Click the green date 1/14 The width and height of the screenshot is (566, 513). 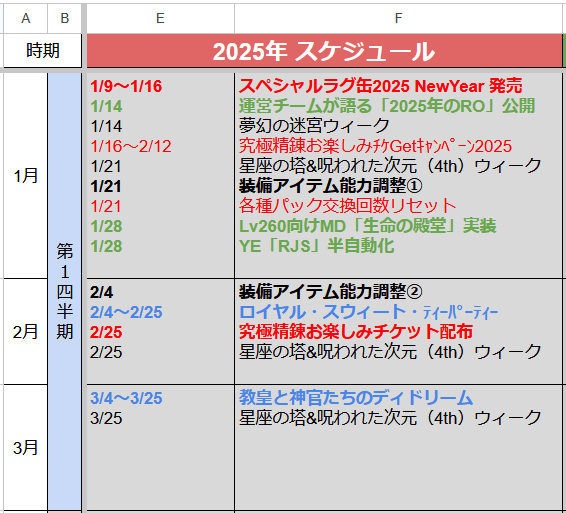[x=106, y=106]
